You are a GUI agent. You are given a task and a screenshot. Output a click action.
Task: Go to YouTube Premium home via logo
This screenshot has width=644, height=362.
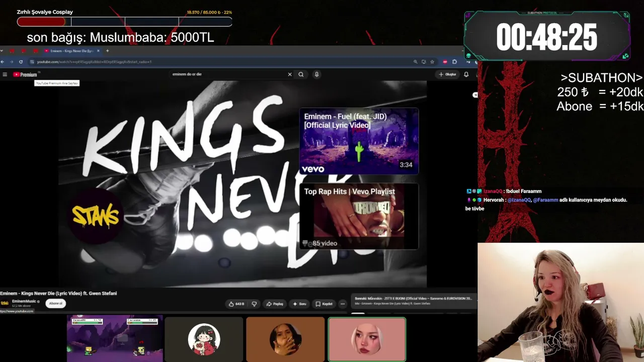click(x=25, y=74)
